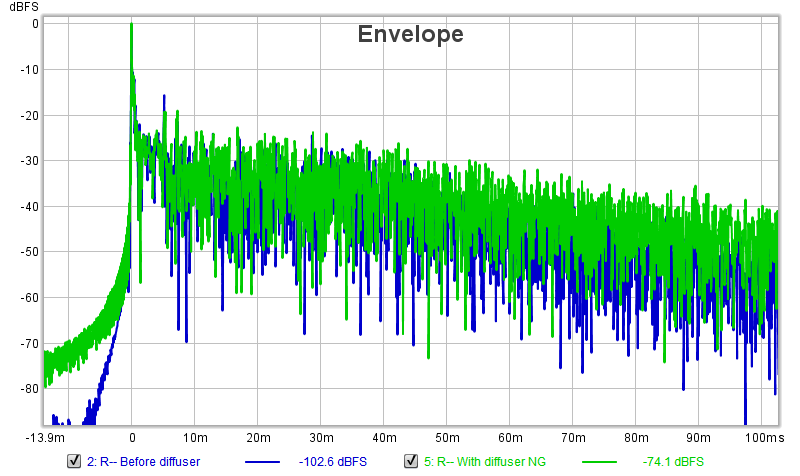The image size is (800, 476).
Task: Click the 0 label on vertical dBFS axis
Action: click(33, 24)
